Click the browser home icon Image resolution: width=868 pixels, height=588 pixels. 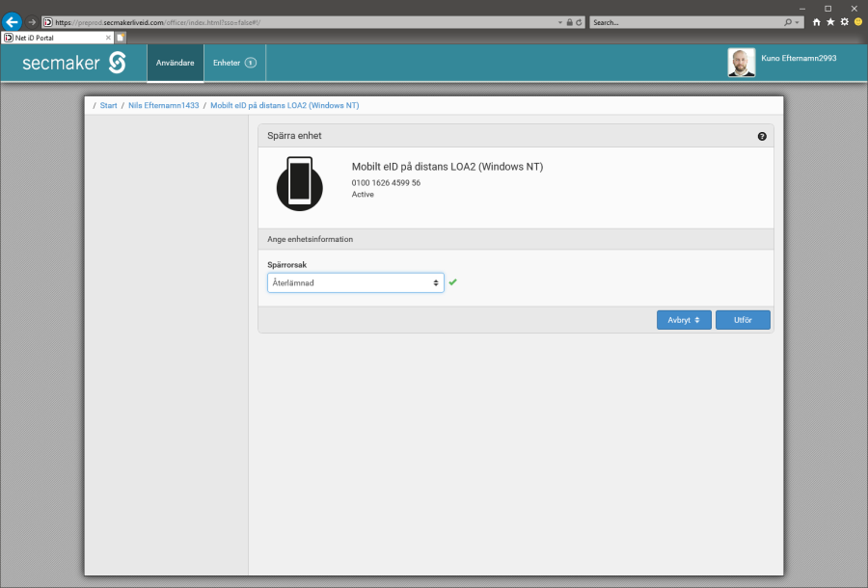[x=817, y=21]
